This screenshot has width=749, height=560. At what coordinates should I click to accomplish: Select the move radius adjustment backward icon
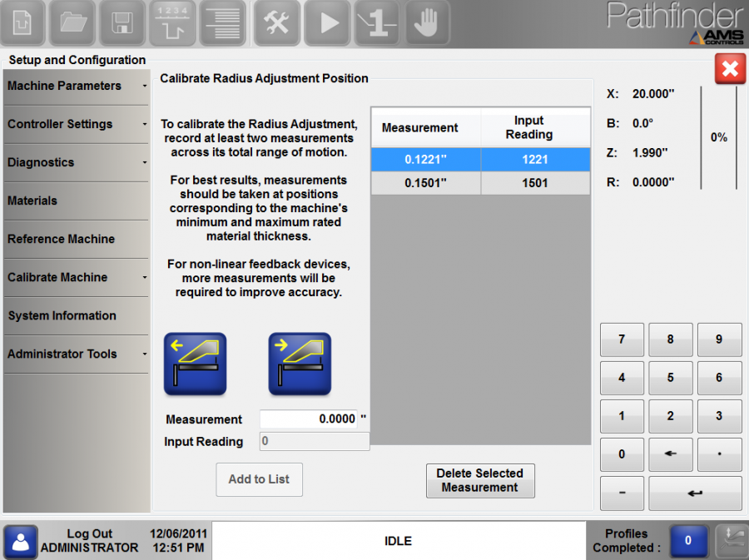click(x=195, y=364)
